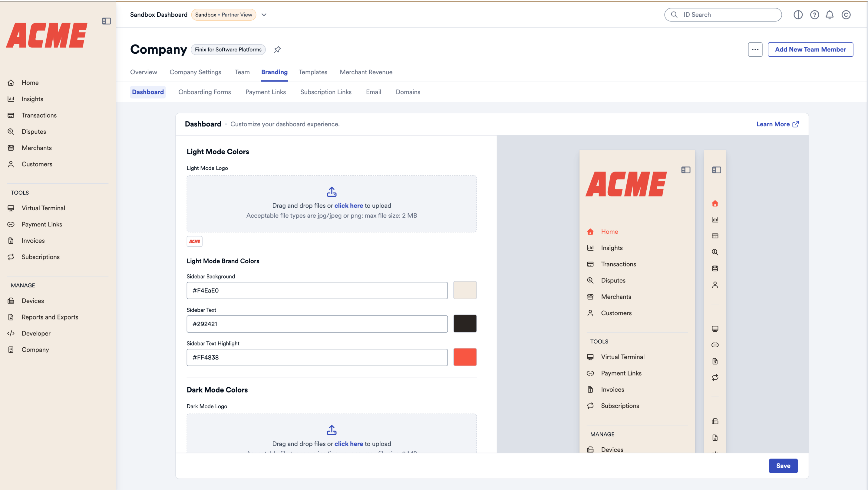This screenshot has width=868, height=491.
Task: Toggle the theme contrast icon in header
Action: tap(798, 15)
